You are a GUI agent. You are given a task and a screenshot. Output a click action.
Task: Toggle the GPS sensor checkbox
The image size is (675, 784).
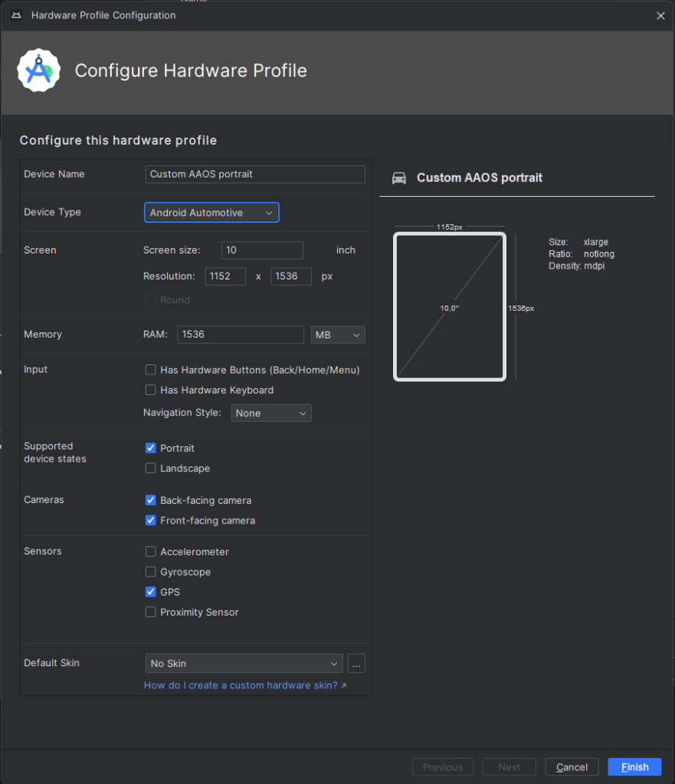pyautogui.click(x=151, y=592)
